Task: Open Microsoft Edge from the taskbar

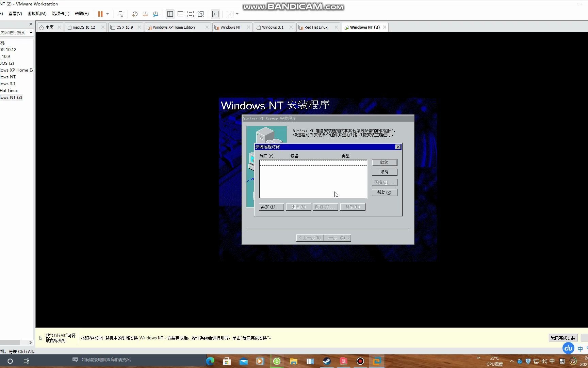Action: tap(210, 361)
